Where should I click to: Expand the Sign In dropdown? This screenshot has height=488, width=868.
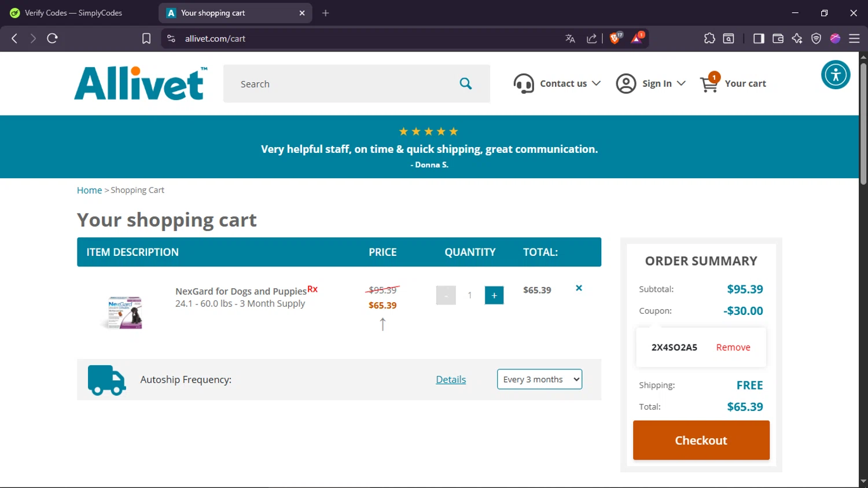pos(681,83)
